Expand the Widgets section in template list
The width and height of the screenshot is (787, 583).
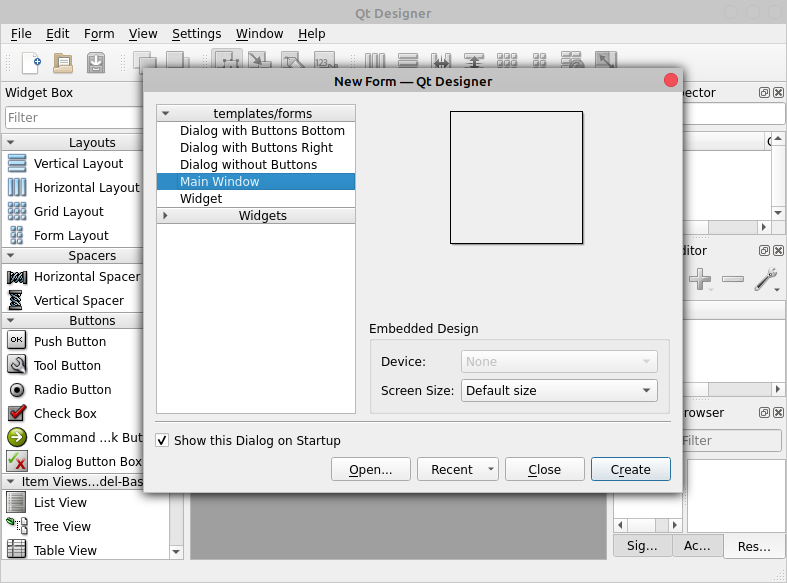point(166,215)
